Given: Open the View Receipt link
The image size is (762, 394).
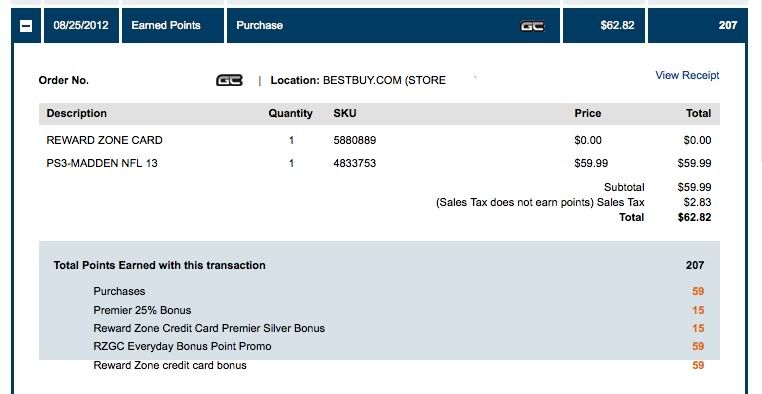Looking at the screenshot, I should point(687,75).
